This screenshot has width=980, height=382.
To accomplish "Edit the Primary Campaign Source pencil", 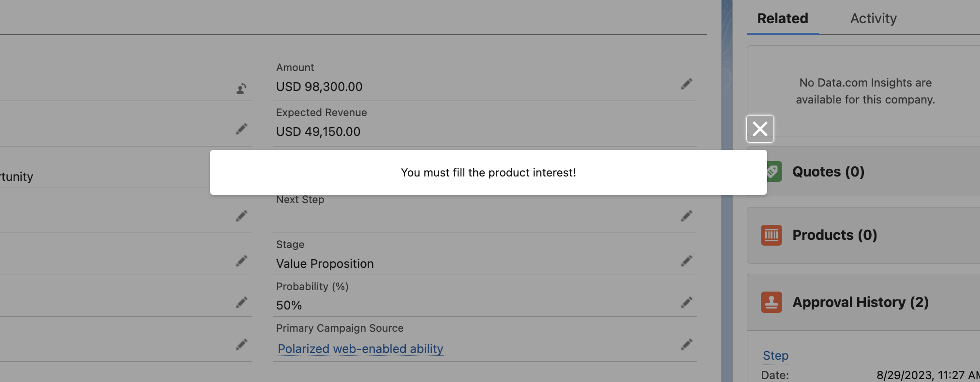I will click(686, 344).
